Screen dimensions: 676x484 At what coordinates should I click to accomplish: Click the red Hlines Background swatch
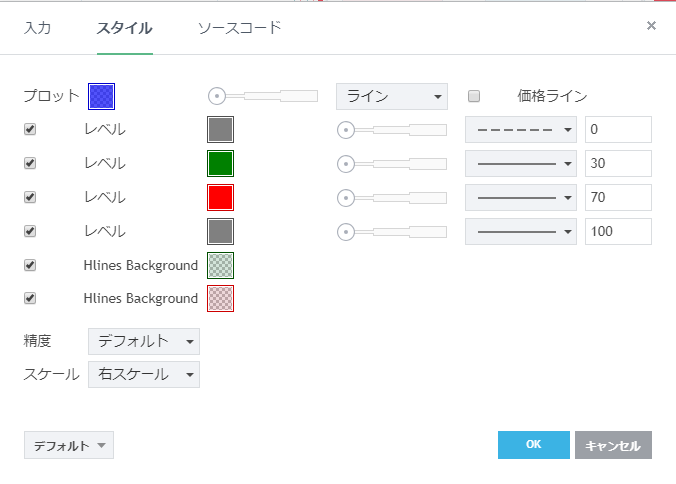pyautogui.click(x=220, y=298)
